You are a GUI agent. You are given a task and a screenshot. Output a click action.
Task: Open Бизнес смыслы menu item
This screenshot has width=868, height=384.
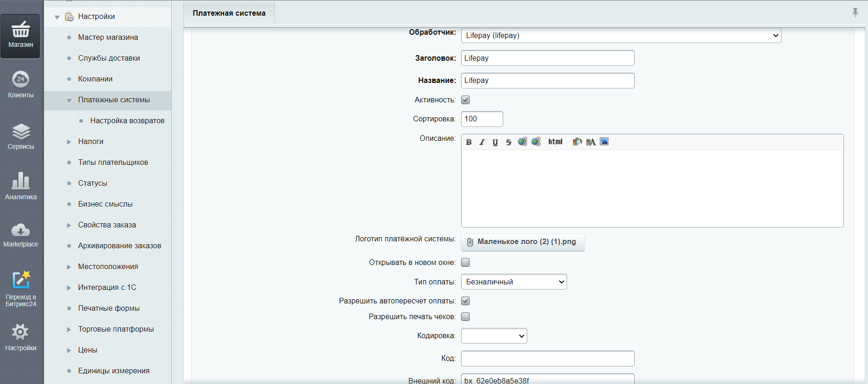(105, 204)
